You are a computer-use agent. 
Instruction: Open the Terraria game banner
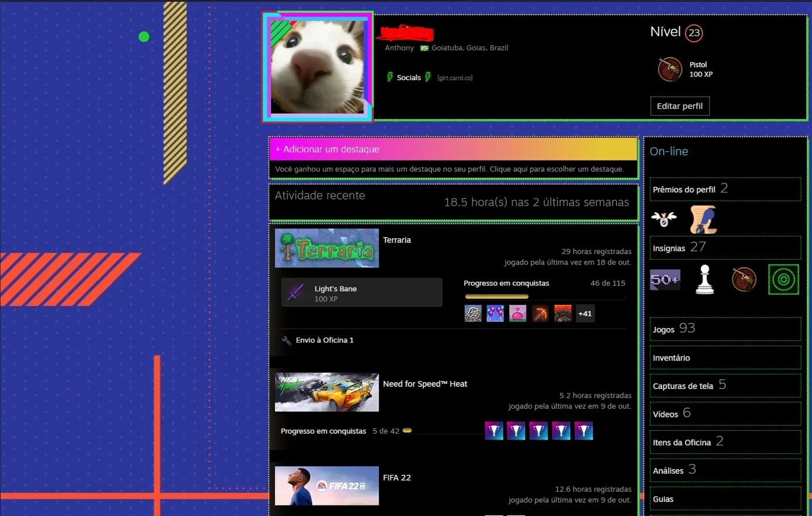(327, 248)
